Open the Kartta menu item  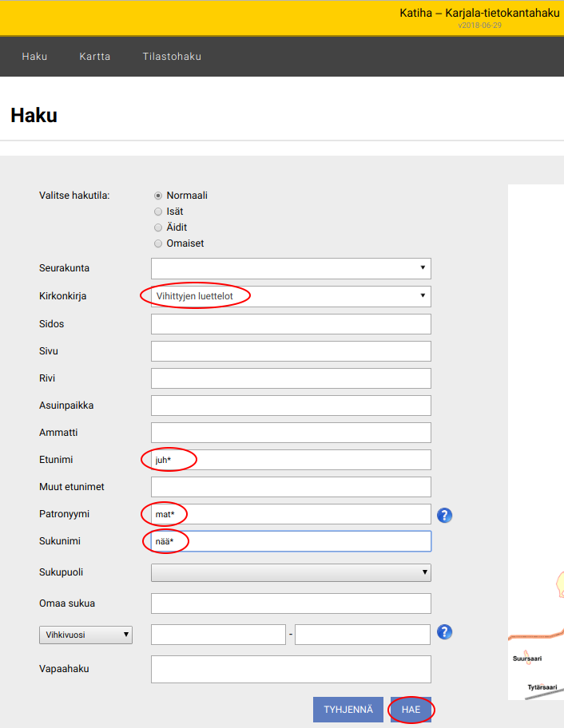95,57
